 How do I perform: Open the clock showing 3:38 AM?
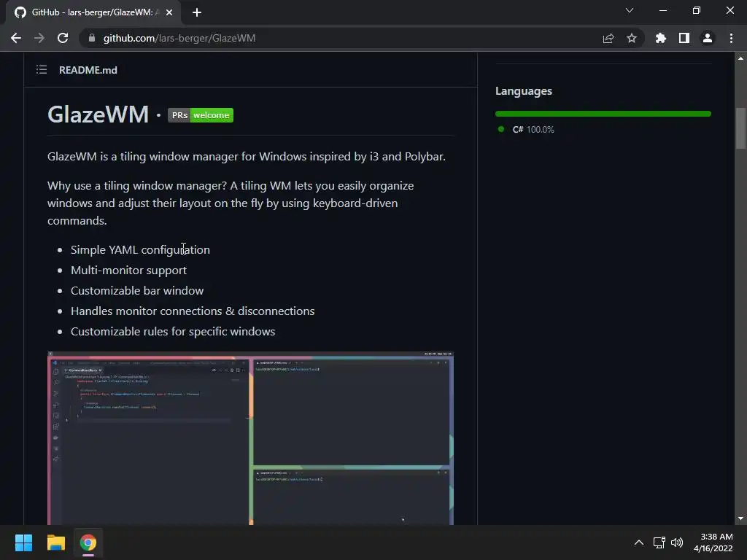coord(713,542)
